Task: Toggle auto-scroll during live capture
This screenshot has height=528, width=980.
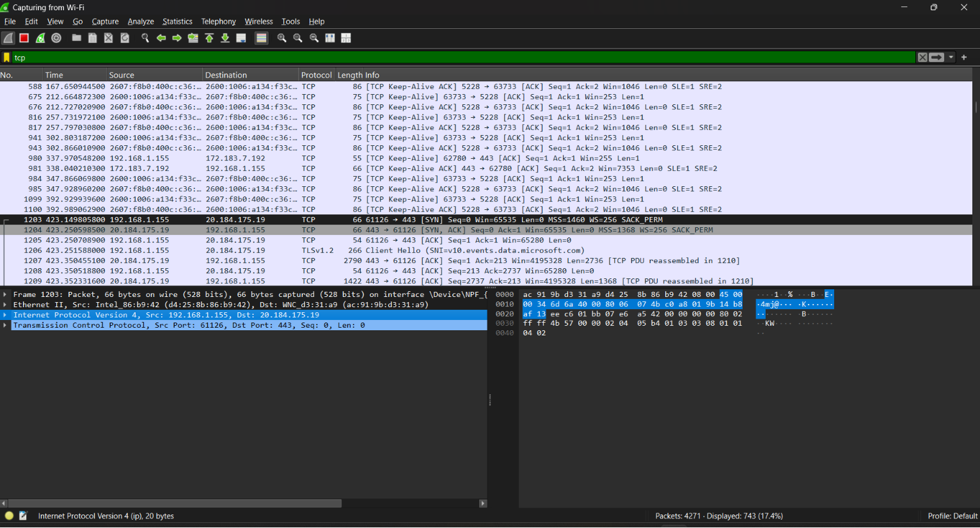Action: tap(241, 38)
